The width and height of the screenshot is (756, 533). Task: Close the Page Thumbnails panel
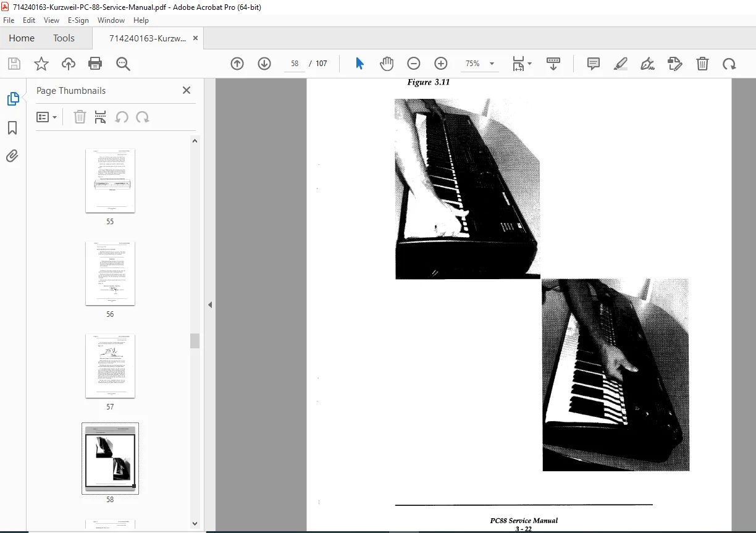tap(187, 90)
